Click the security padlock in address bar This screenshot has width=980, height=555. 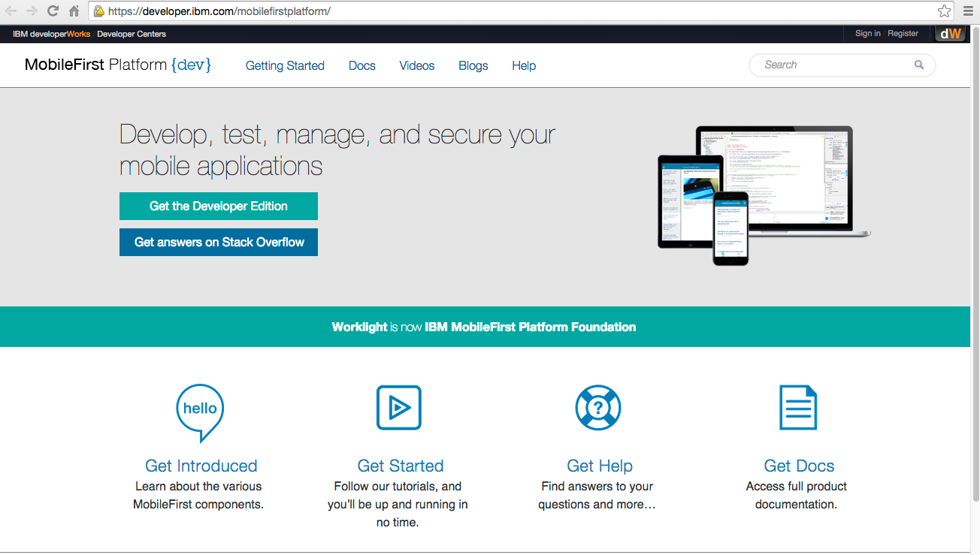pos(98,11)
